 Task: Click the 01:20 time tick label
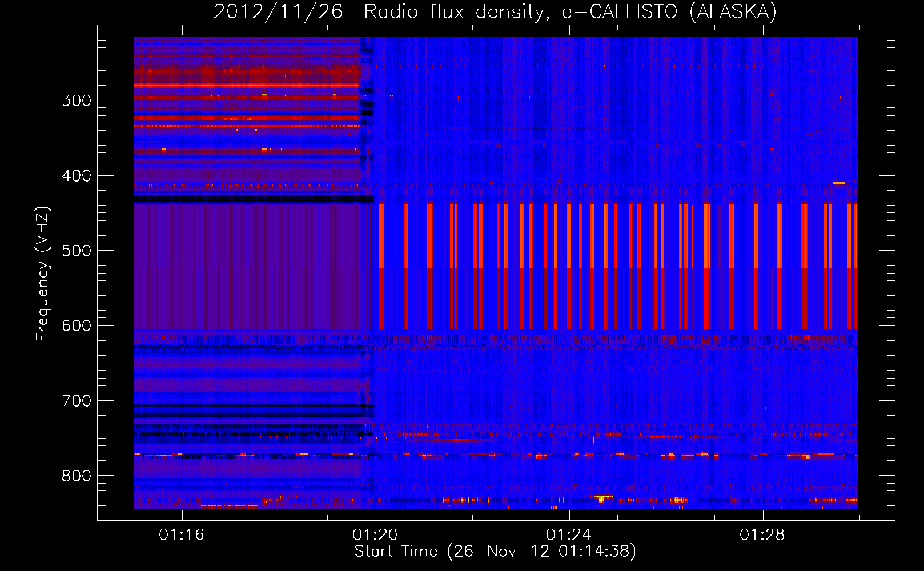(375, 535)
